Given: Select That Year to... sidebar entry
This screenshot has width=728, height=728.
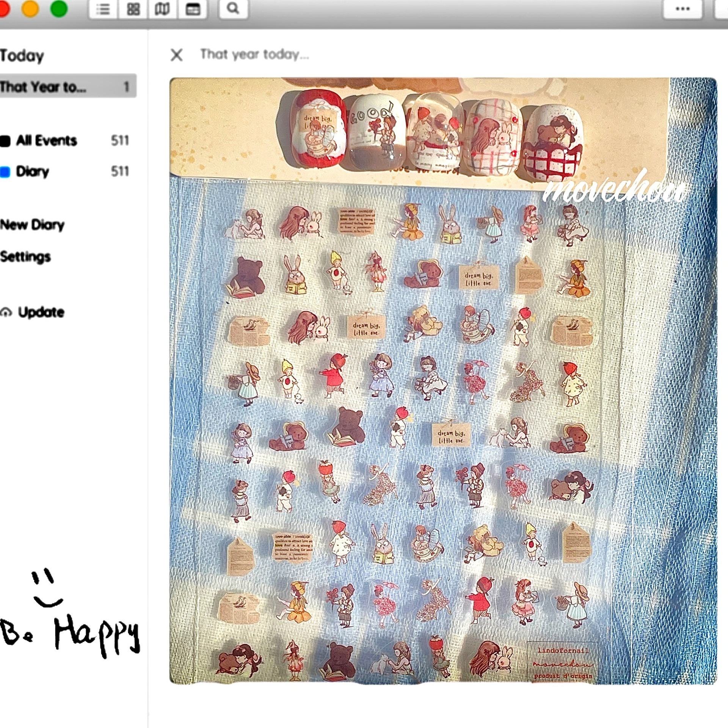Looking at the screenshot, I should 67,86.
